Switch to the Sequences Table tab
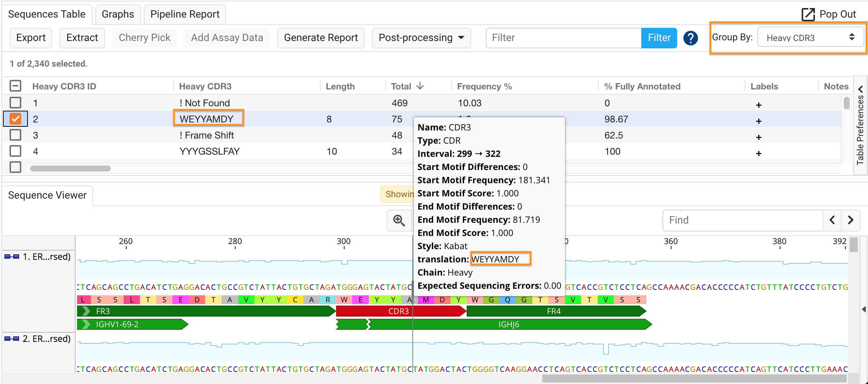The width and height of the screenshot is (868, 384). point(47,14)
